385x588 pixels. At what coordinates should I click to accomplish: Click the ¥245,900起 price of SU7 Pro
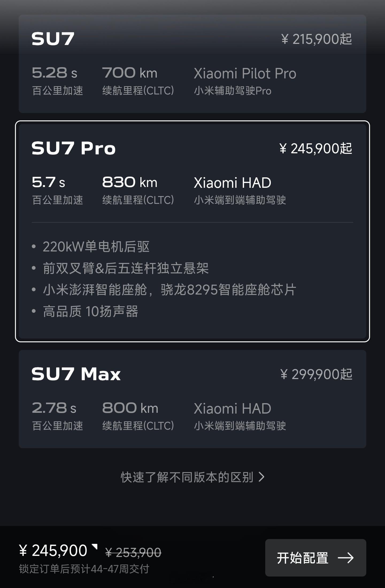coord(316,148)
